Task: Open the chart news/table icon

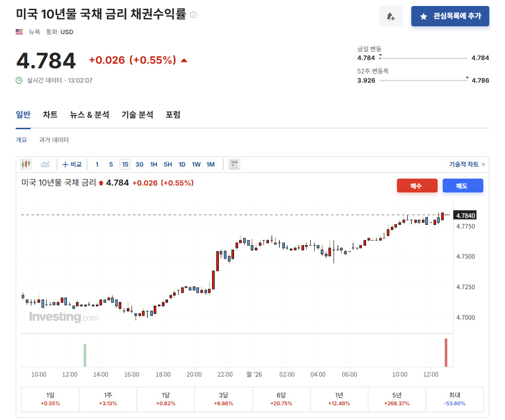Action: click(234, 164)
